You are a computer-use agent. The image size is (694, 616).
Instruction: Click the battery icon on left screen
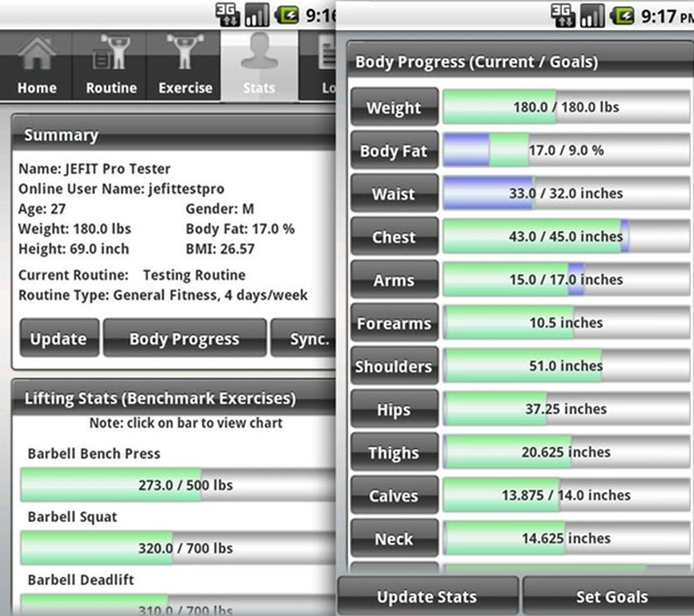coord(287,15)
